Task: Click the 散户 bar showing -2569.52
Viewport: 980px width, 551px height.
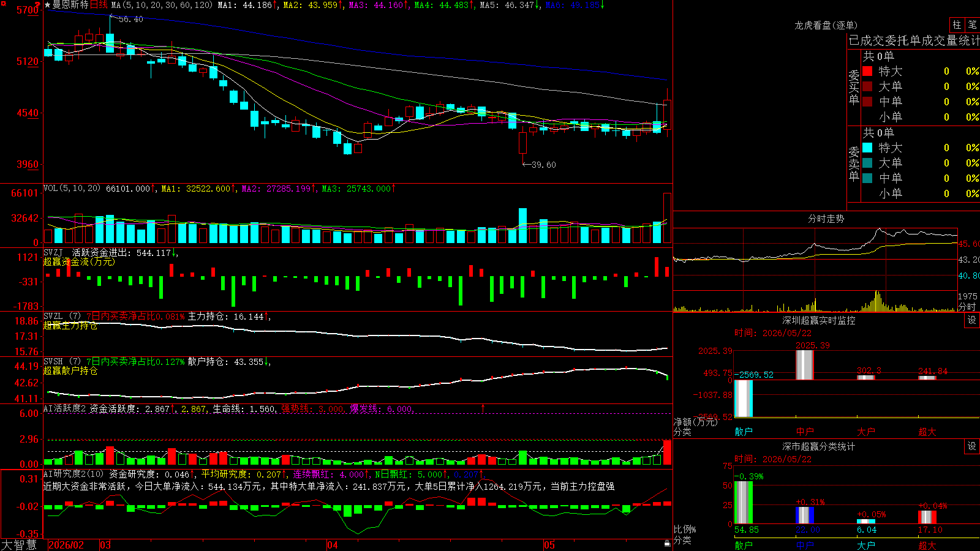Action: 744,399
